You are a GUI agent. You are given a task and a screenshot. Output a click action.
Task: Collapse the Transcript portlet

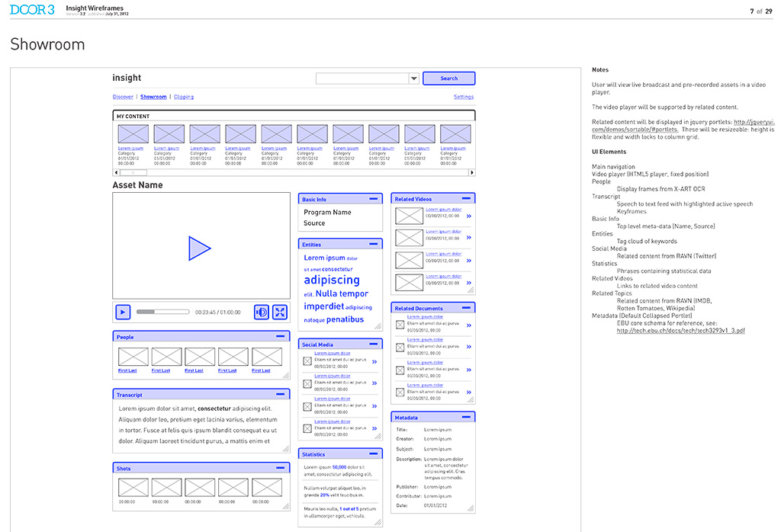pyautogui.click(x=281, y=394)
